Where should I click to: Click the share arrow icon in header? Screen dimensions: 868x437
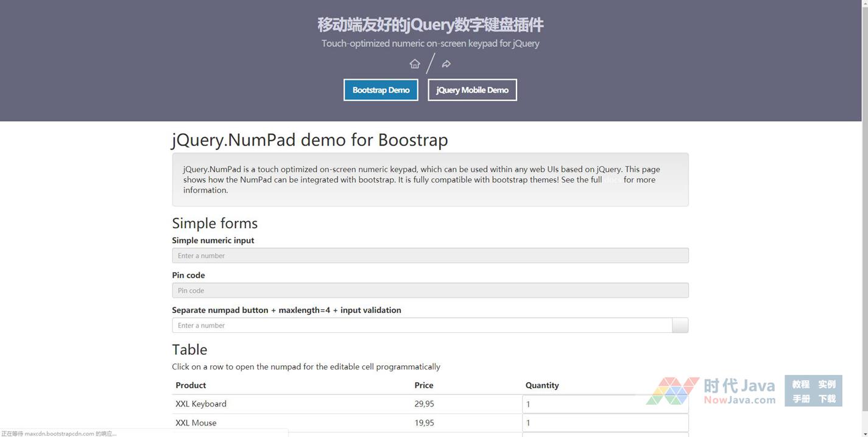446,64
